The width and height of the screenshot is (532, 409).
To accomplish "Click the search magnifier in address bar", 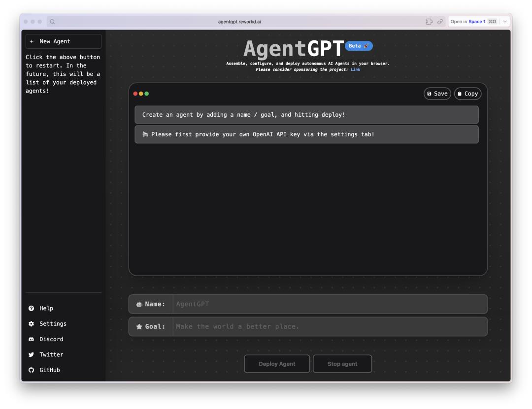I will click(x=52, y=22).
